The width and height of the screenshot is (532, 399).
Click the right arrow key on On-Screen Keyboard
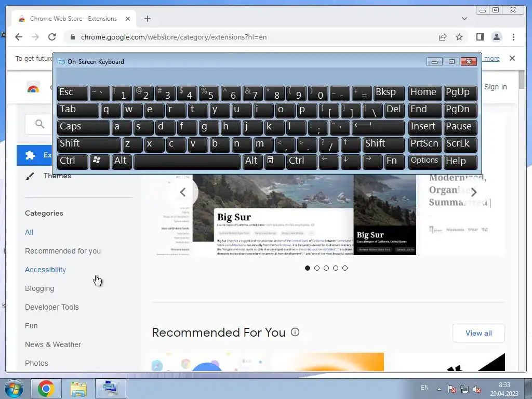tap(372, 161)
